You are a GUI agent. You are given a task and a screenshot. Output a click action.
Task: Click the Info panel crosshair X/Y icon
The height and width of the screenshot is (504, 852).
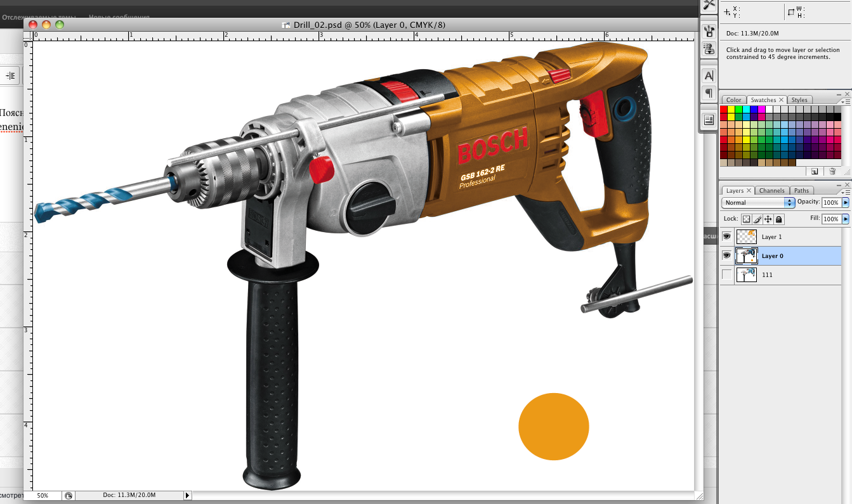click(728, 11)
